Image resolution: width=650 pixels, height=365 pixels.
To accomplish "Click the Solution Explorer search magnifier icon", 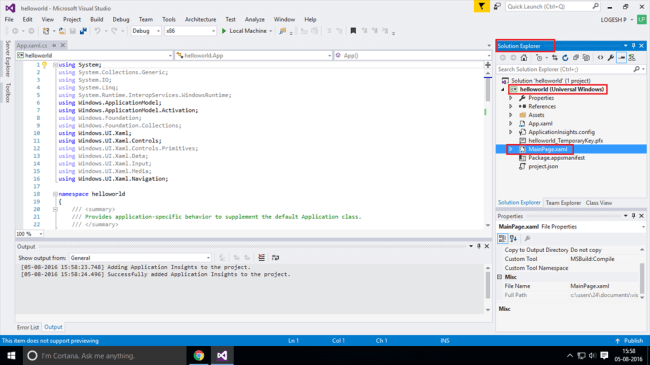I will 637,69.
